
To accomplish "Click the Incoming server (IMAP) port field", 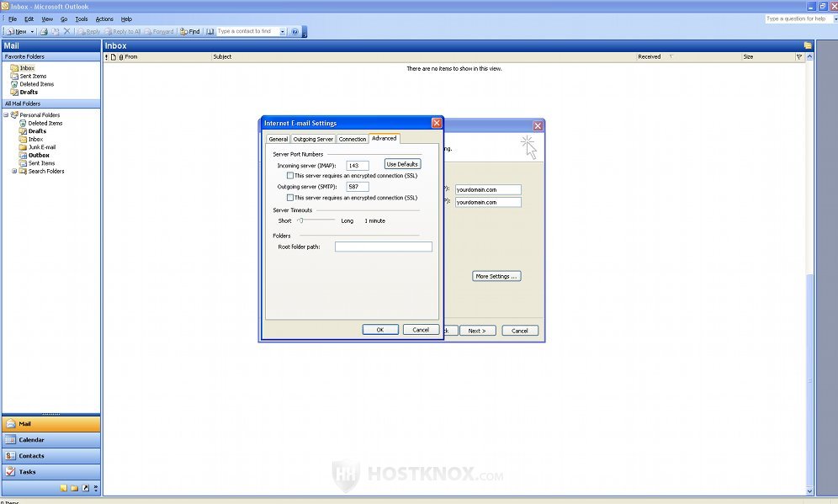I will pos(358,166).
